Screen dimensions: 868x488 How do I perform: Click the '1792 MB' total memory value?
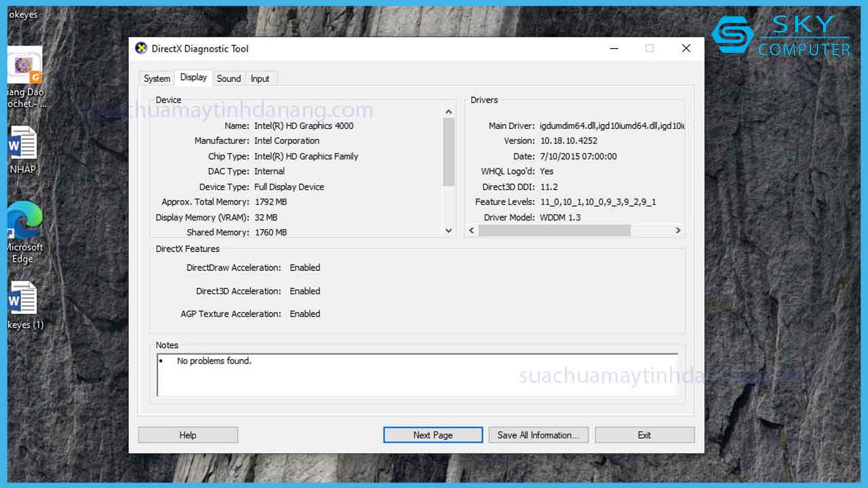point(271,202)
